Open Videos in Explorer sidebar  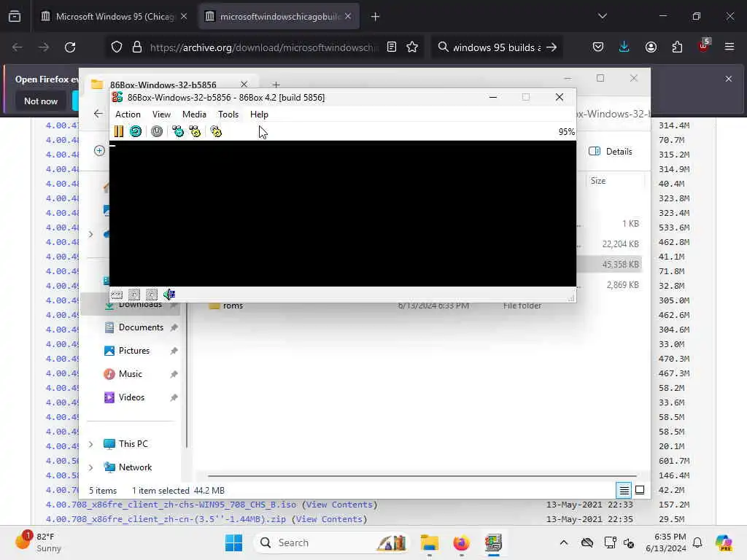[131, 397]
